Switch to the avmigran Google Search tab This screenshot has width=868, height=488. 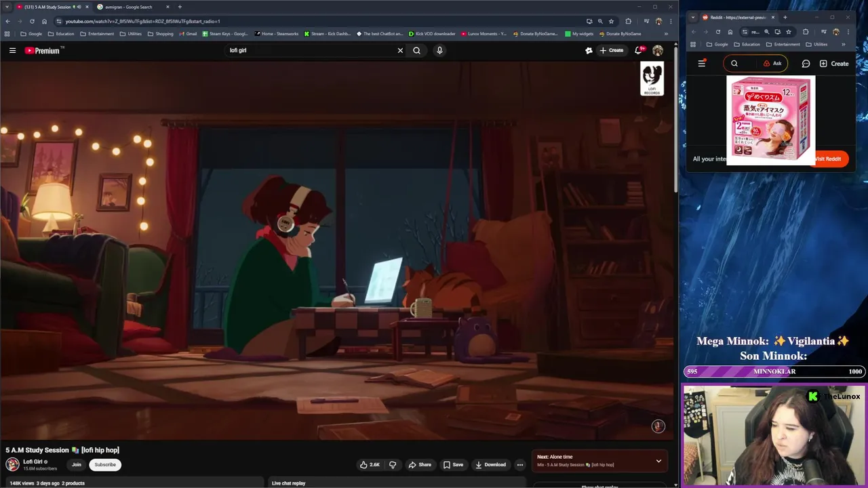point(129,7)
